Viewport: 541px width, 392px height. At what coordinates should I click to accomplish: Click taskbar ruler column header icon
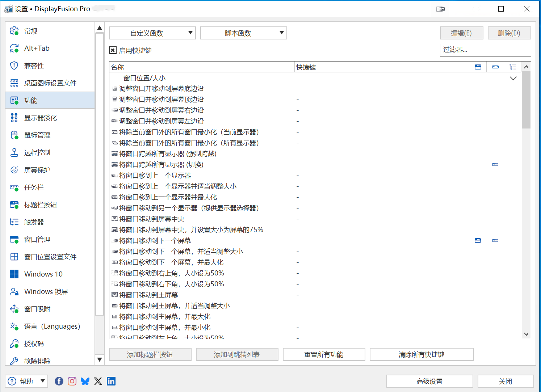[x=495, y=67]
